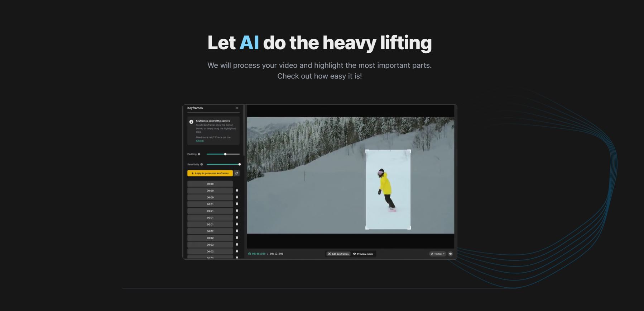Collapse the Keyframes panel with double chevron

point(237,108)
